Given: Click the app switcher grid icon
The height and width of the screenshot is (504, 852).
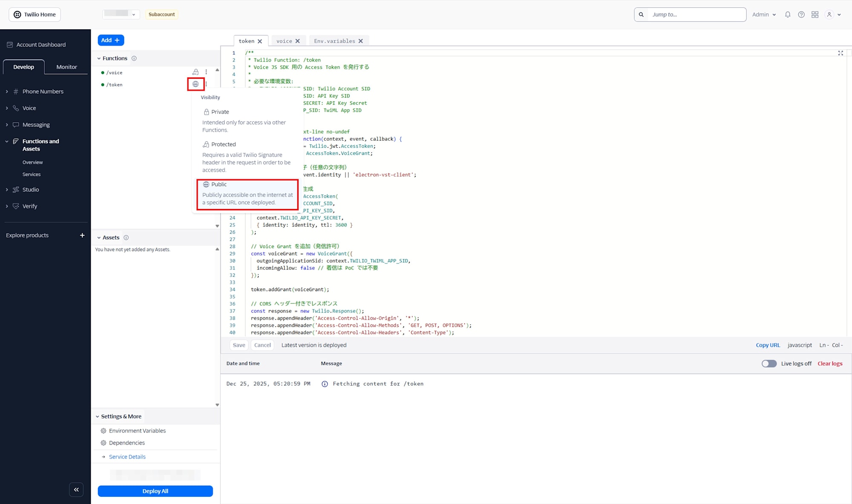Looking at the screenshot, I should coord(815,14).
